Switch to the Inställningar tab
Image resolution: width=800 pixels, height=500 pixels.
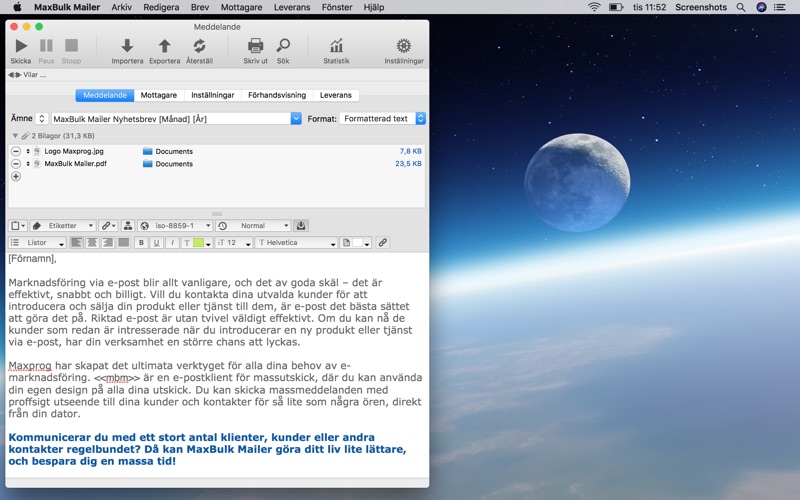coord(213,95)
